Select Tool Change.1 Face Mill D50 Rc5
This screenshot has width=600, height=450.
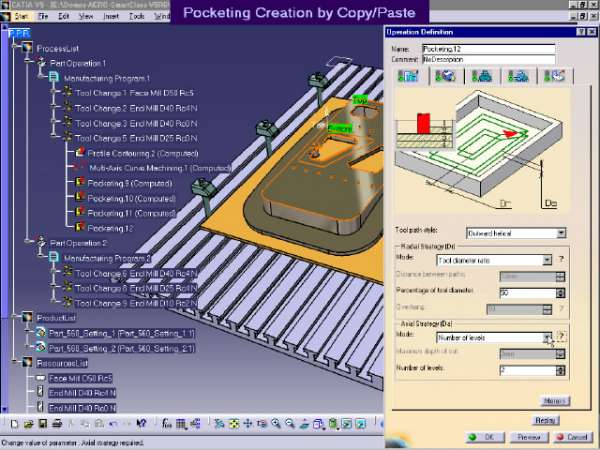pyautogui.click(x=135, y=93)
